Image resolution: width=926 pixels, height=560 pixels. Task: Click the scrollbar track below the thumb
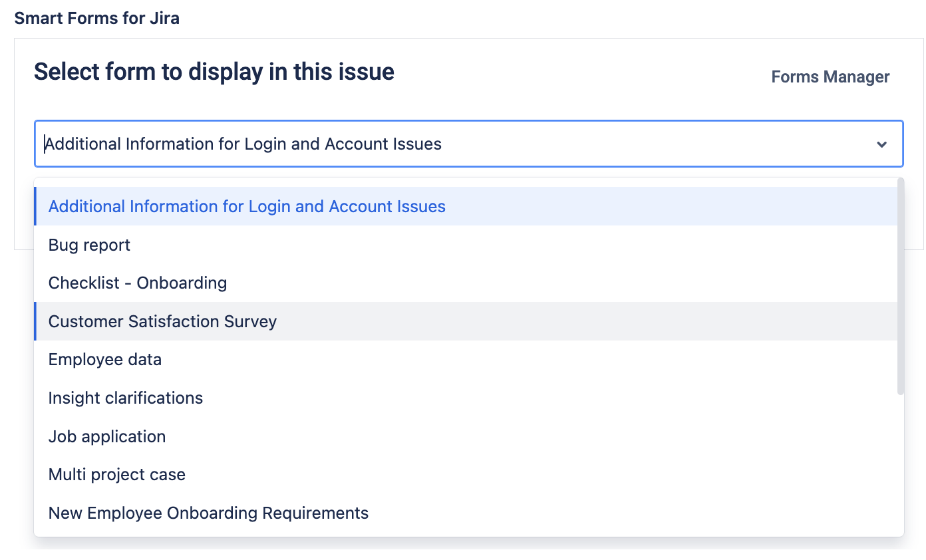(901, 466)
